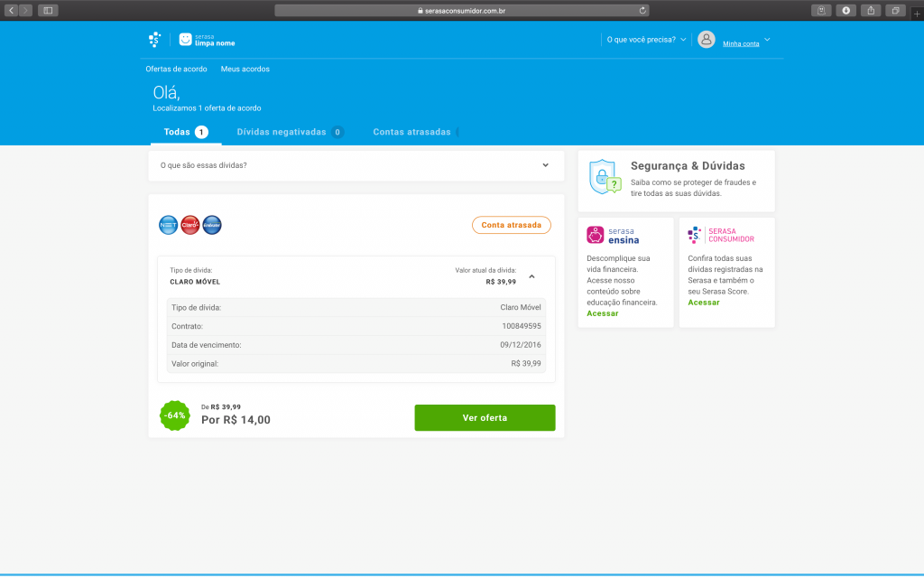Click the 'De R$ 39,99' original price
This screenshot has width=924, height=578.
coord(221,407)
